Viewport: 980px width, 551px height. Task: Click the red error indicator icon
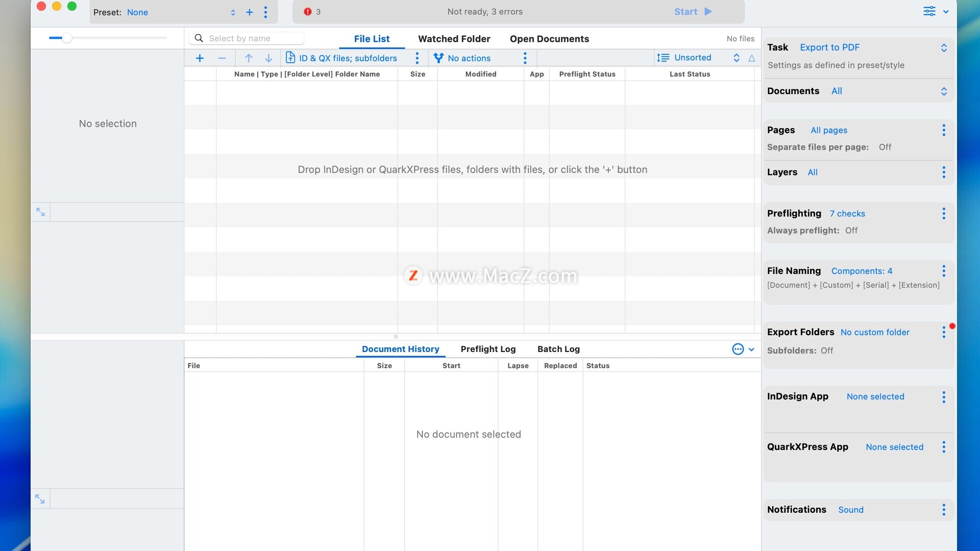[x=307, y=12]
